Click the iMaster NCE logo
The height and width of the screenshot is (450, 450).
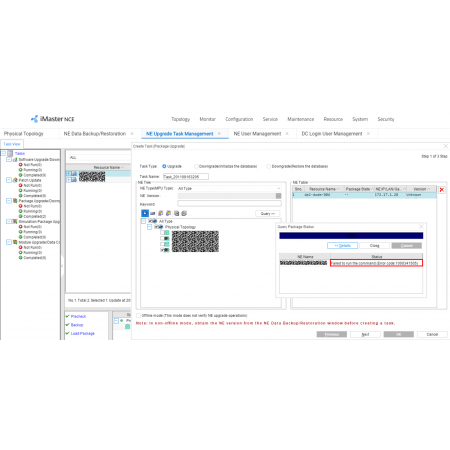pos(53,119)
